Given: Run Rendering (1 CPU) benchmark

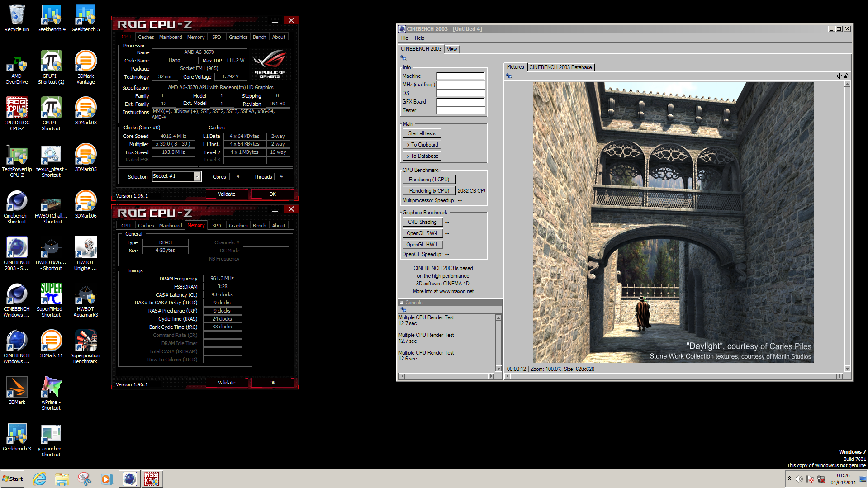Looking at the screenshot, I should click(429, 180).
